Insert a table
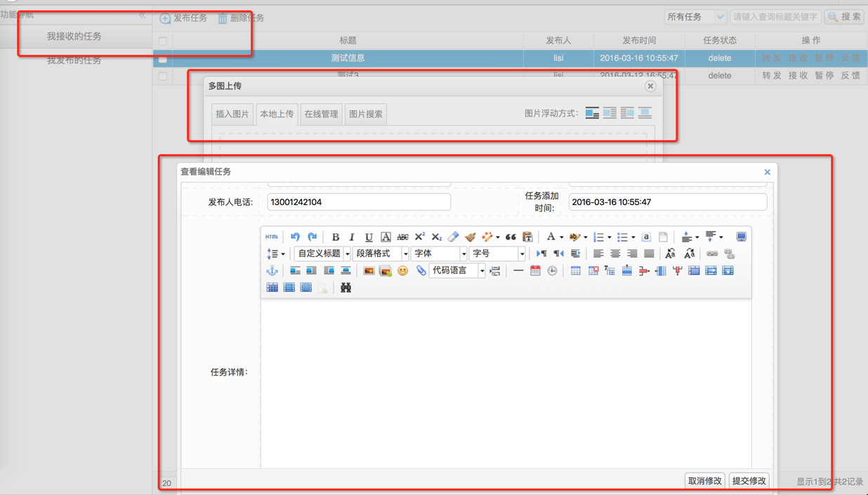The width and height of the screenshot is (868, 495). click(x=575, y=271)
